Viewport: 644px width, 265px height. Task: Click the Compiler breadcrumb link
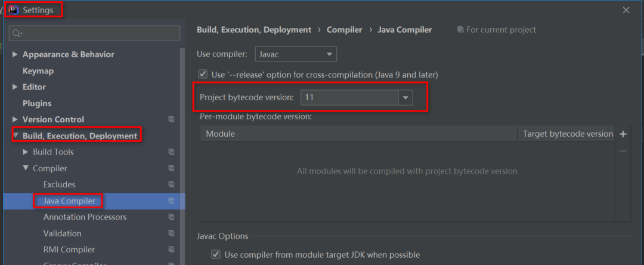point(344,30)
